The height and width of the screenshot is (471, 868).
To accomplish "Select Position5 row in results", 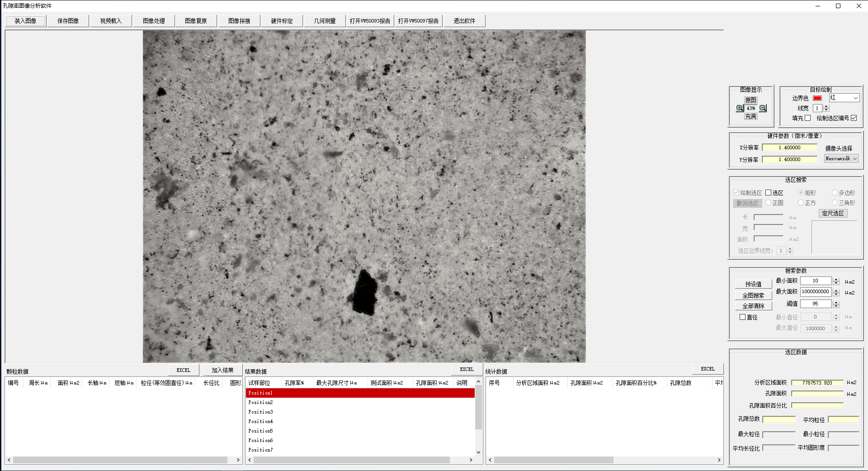I will pyautogui.click(x=360, y=431).
